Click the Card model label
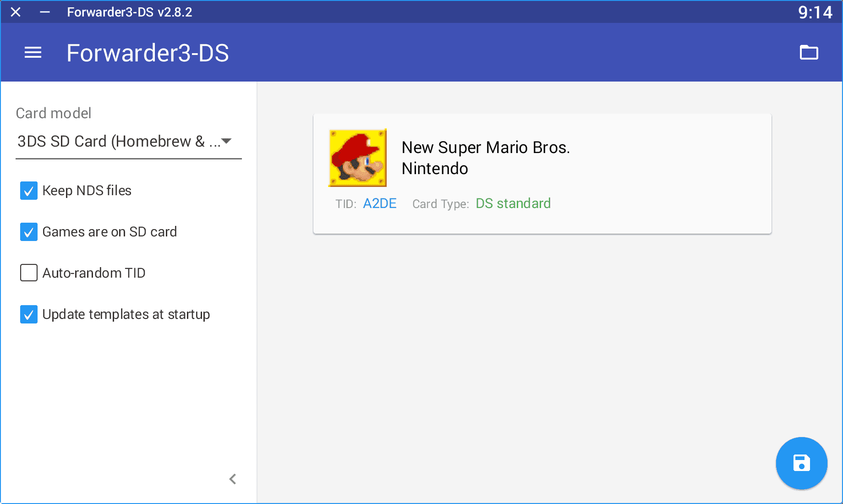 (54, 113)
